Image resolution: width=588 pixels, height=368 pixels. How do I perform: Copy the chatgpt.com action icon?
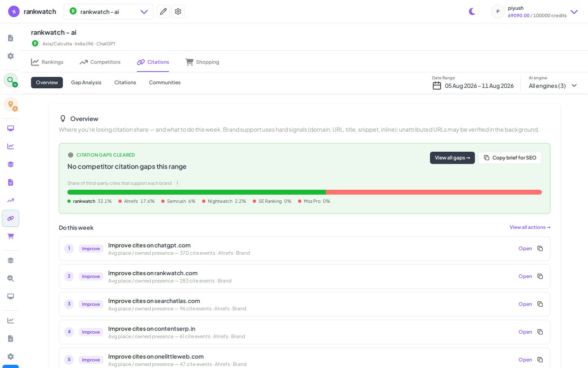540,249
